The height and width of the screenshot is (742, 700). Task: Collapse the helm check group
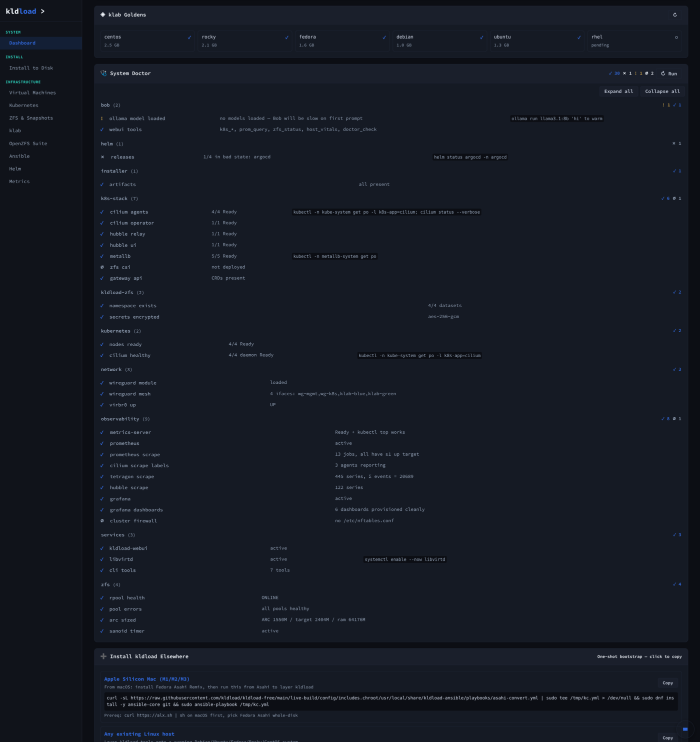tap(391, 144)
